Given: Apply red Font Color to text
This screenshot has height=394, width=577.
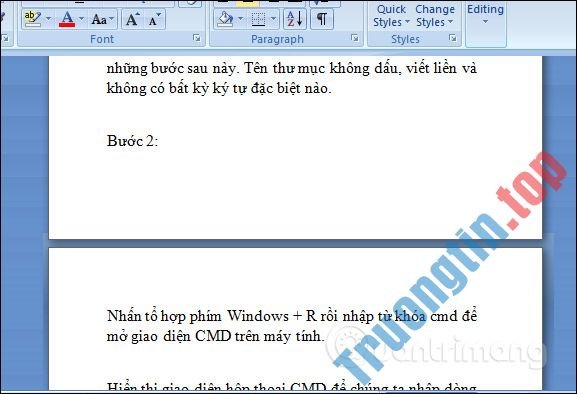Looking at the screenshot, I should click(x=67, y=19).
